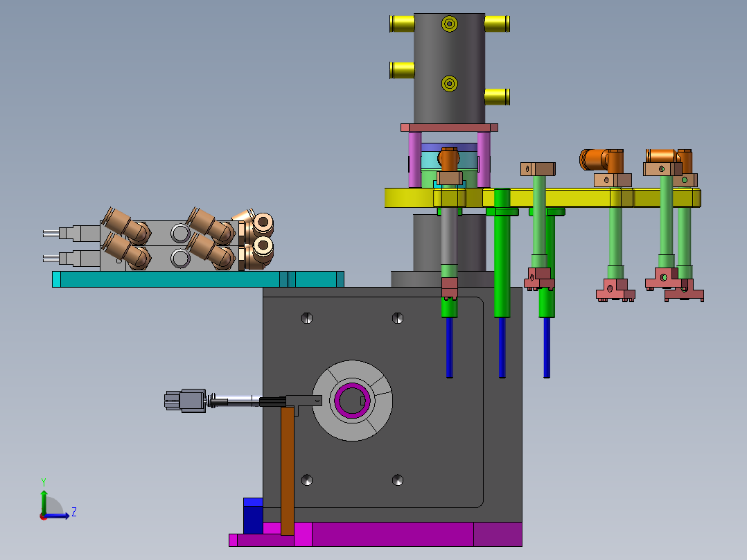
Task: Select the lower yellow circular port on the cylinder
Action: [x=449, y=84]
